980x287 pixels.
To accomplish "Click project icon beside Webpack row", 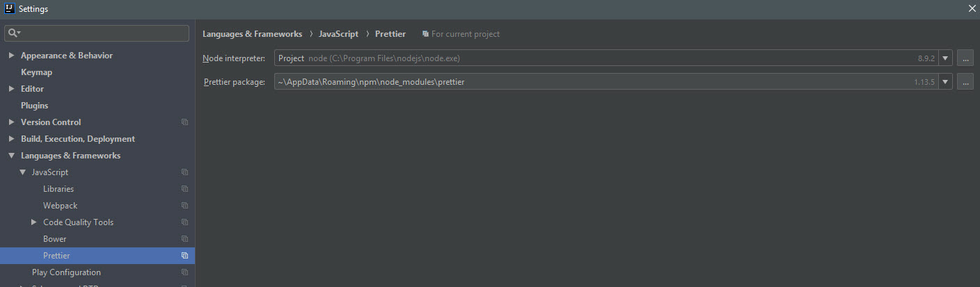I will click(184, 206).
